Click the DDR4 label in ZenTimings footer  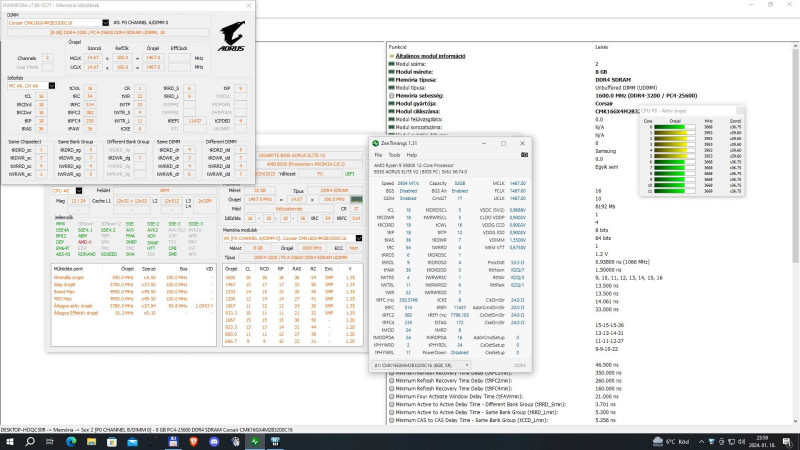coord(519,365)
